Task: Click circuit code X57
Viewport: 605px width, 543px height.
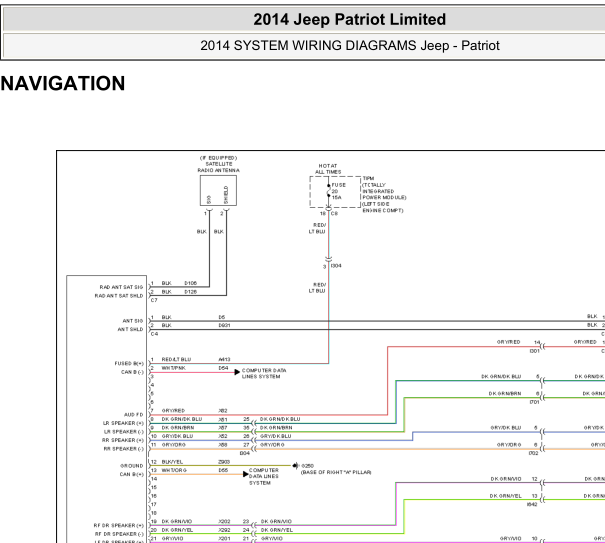Action: 223,428
